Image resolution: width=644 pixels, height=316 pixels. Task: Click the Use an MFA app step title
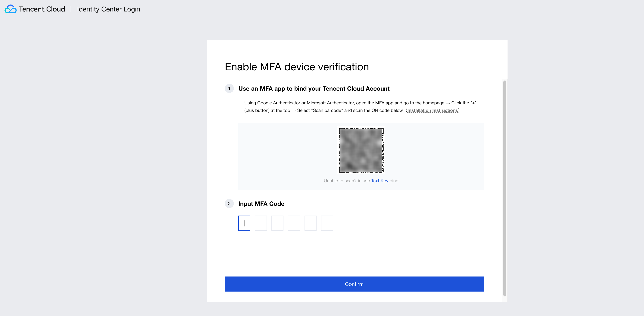point(314,89)
